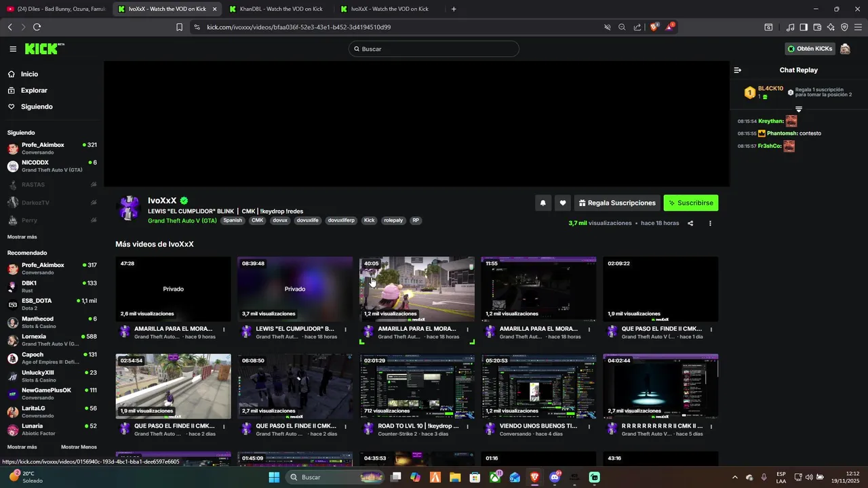Open options for LEWIS EL CUMPLIDOR video card
Viewport: 868px width, 488px height.
click(345, 329)
